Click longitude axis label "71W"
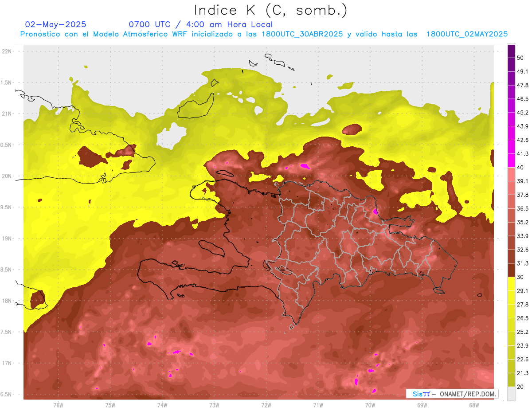532x411 pixels. tap(318, 405)
